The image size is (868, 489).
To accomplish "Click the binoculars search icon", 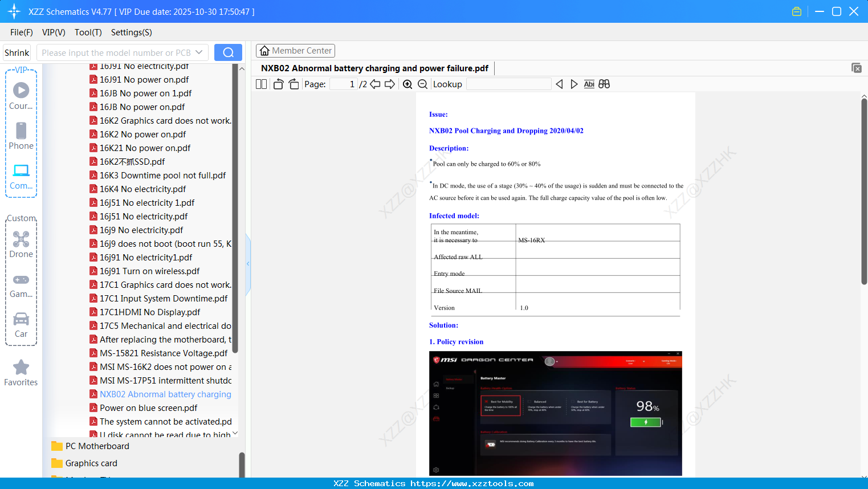I will pyautogui.click(x=604, y=84).
